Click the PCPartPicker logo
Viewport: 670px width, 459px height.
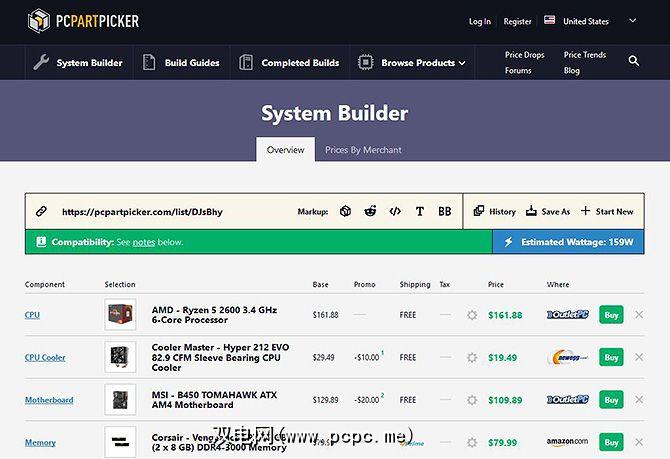coord(83,21)
